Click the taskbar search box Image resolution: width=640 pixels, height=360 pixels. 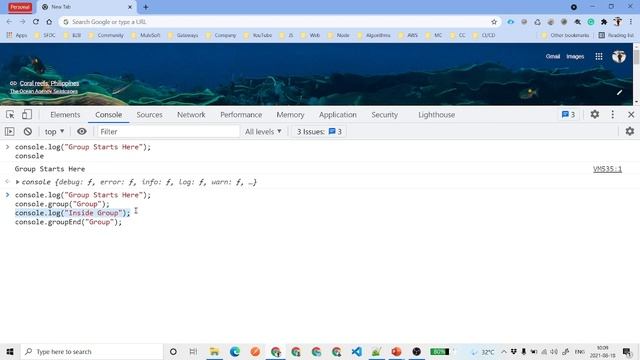point(91,351)
